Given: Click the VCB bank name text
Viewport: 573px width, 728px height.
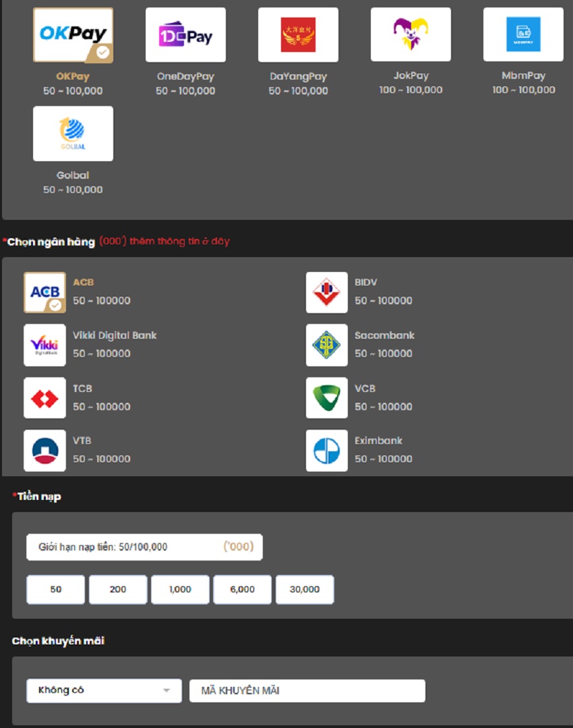Looking at the screenshot, I should coord(365,389).
